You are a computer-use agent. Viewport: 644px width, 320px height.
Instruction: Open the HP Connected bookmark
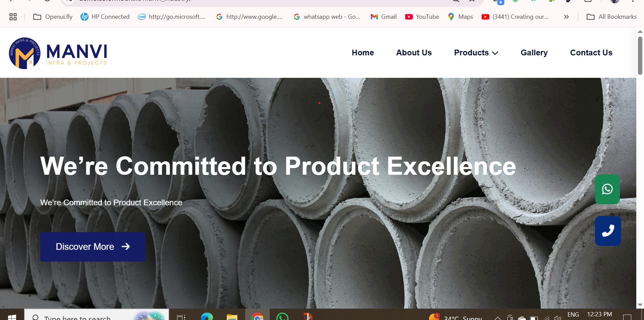pos(105,17)
